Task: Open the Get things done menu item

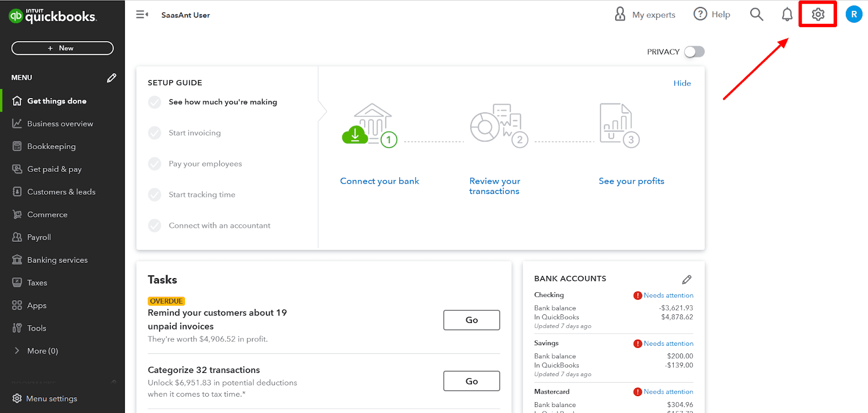Action: click(x=62, y=101)
